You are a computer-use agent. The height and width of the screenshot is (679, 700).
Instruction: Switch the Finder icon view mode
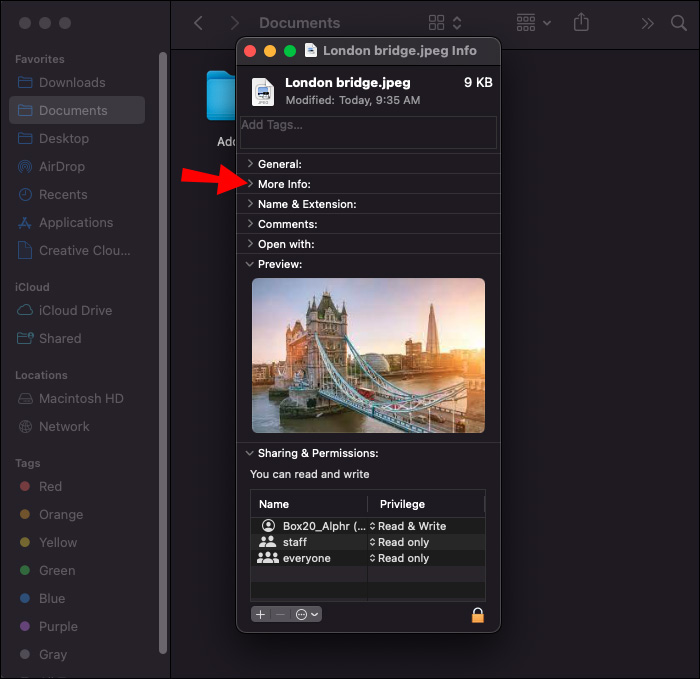click(445, 23)
